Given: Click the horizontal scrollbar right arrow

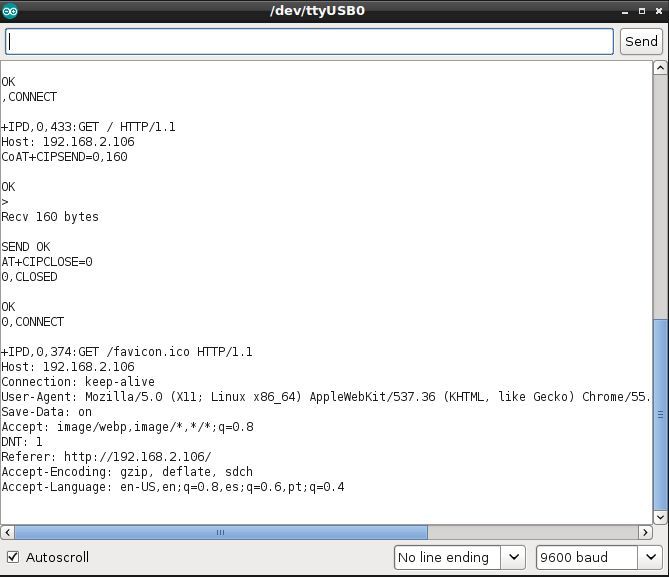Looking at the screenshot, I should tap(645, 532).
